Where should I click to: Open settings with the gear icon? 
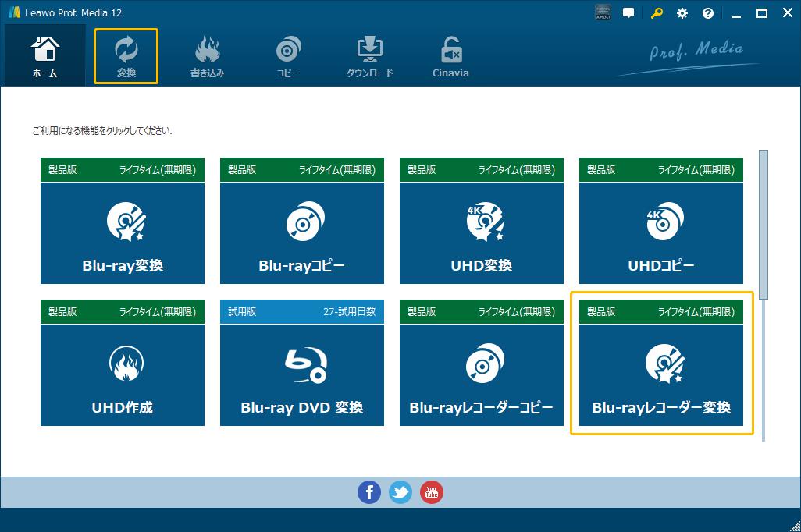pyautogui.click(x=682, y=13)
